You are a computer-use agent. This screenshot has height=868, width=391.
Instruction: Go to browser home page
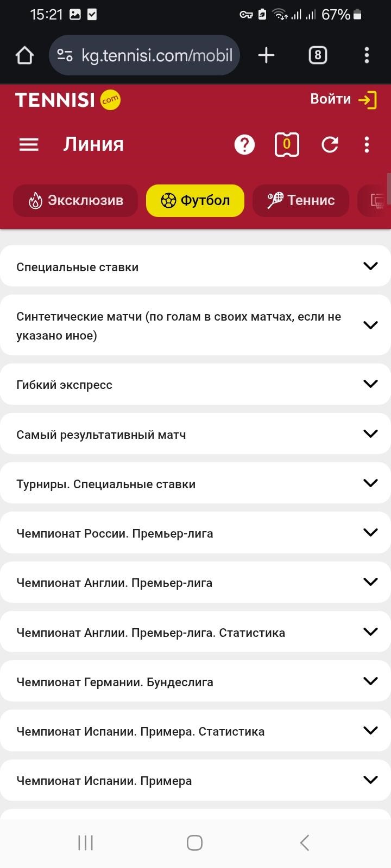[24, 55]
